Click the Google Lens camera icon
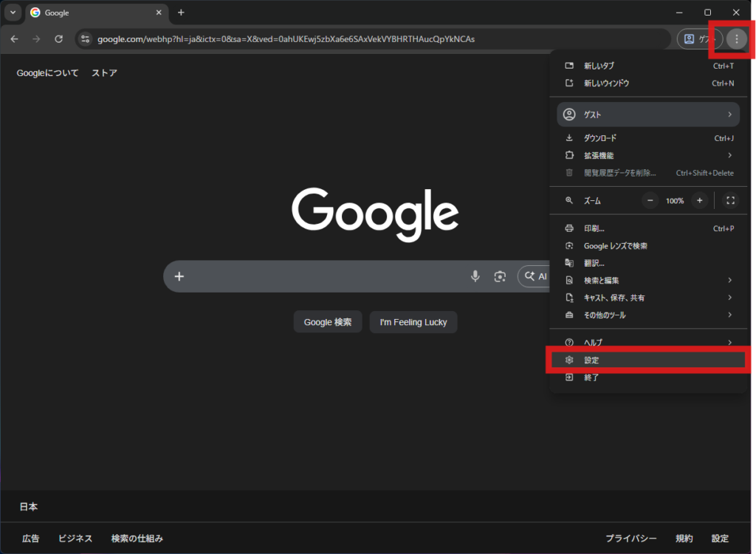 [x=500, y=276]
